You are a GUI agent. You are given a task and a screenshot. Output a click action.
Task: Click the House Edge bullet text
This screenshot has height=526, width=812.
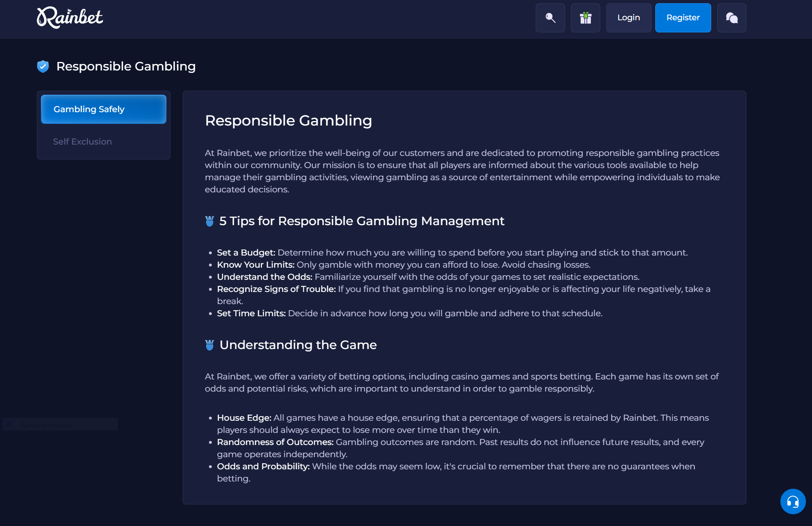point(463,417)
